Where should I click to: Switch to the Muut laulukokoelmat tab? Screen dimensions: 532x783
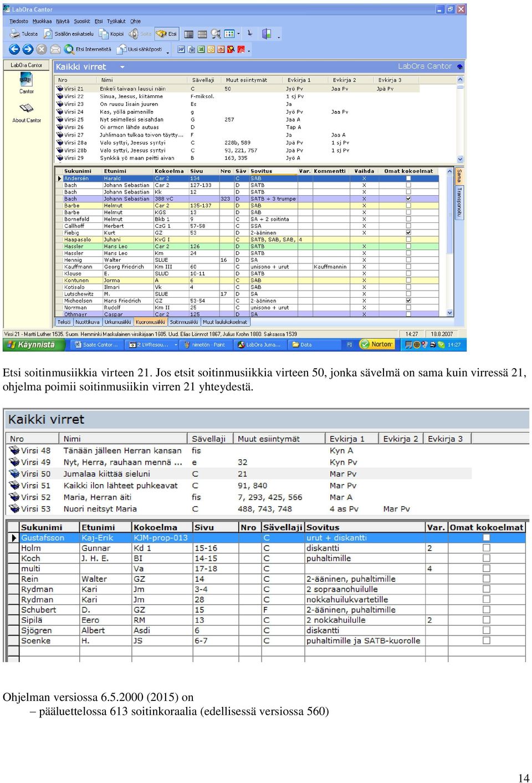click(x=225, y=322)
